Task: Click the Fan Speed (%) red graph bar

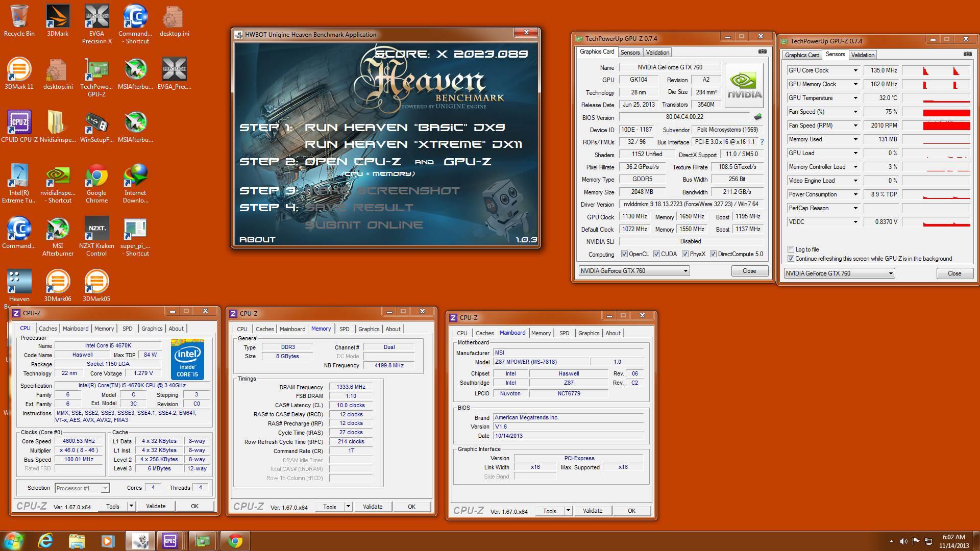Action: click(946, 112)
